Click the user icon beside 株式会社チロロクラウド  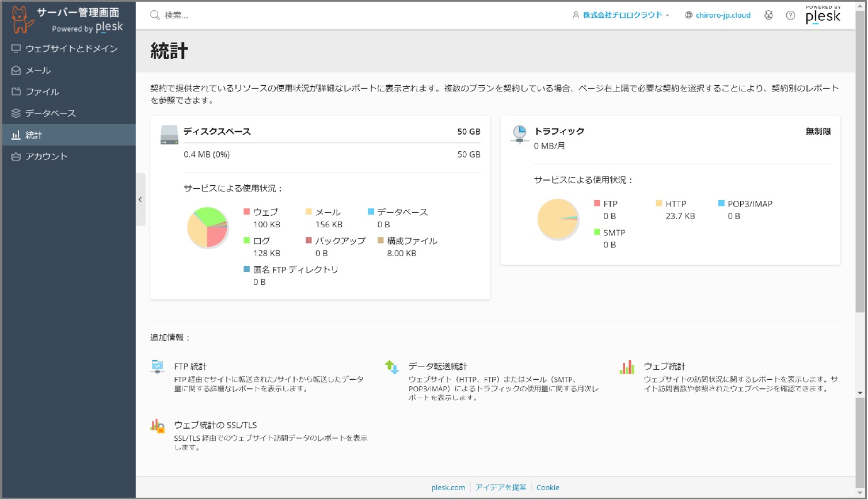pos(576,15)
